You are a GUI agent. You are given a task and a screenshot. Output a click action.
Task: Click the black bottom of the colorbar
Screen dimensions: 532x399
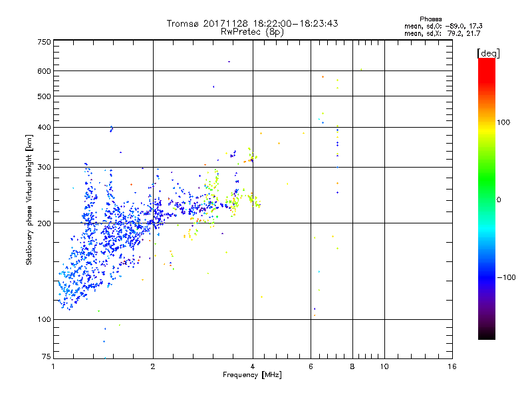(x=486, y=336)
